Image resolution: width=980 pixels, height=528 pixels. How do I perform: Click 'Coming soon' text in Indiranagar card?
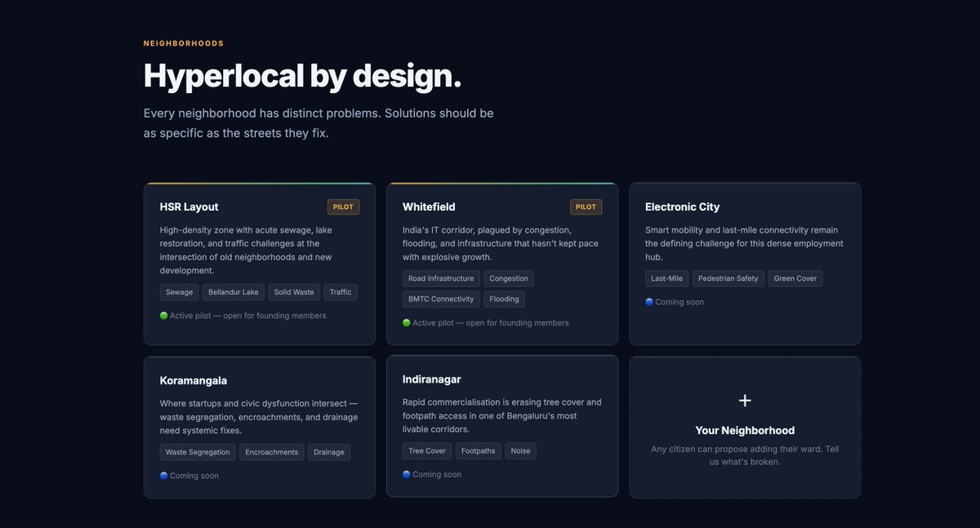[437, 474]
